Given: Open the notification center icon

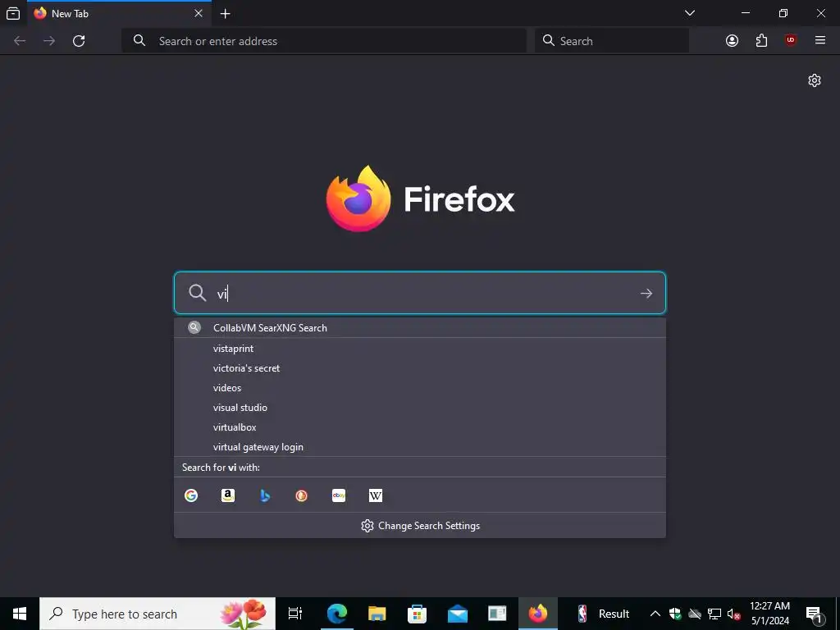Looking at the screenshot, I should coord(814,614).
